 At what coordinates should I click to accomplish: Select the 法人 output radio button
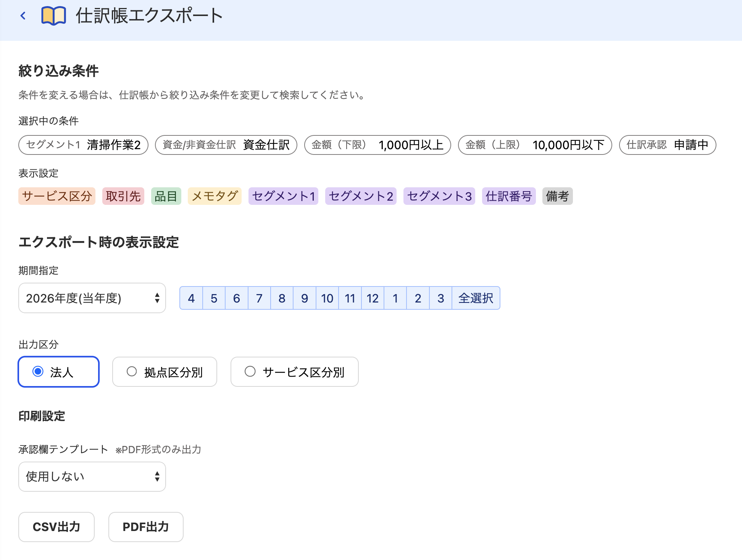(58, 372)
